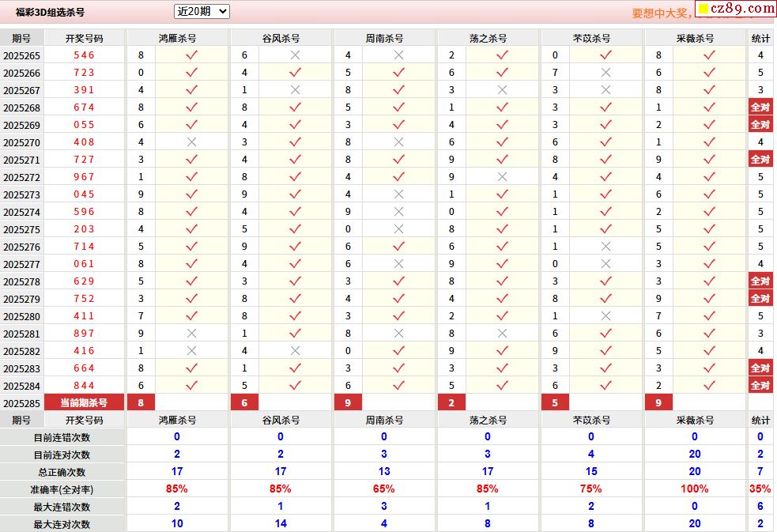Click the winning number 055

(x=85, y=124)
